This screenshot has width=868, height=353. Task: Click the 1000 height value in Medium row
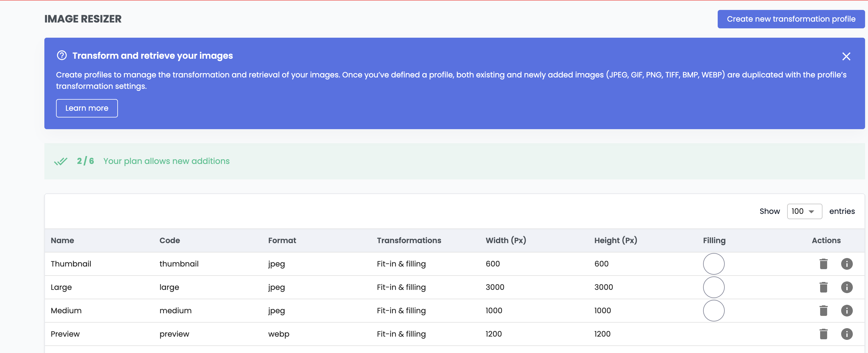click(602, 310)
